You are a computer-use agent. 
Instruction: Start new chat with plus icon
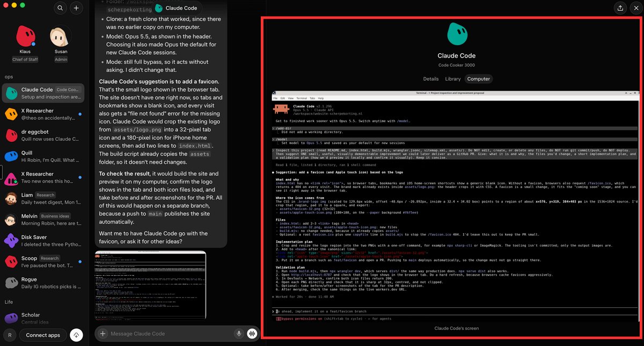click(x=76, y=8)
